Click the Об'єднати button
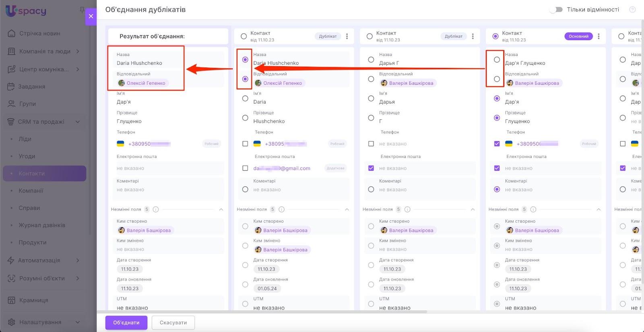This screenshot has height=332, width=644. [126, 323]
